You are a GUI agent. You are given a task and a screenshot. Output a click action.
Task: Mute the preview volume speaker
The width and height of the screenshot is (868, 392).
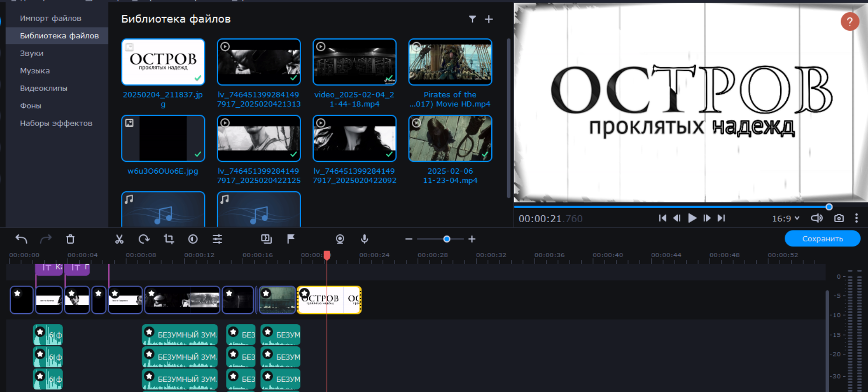(817, 218)
